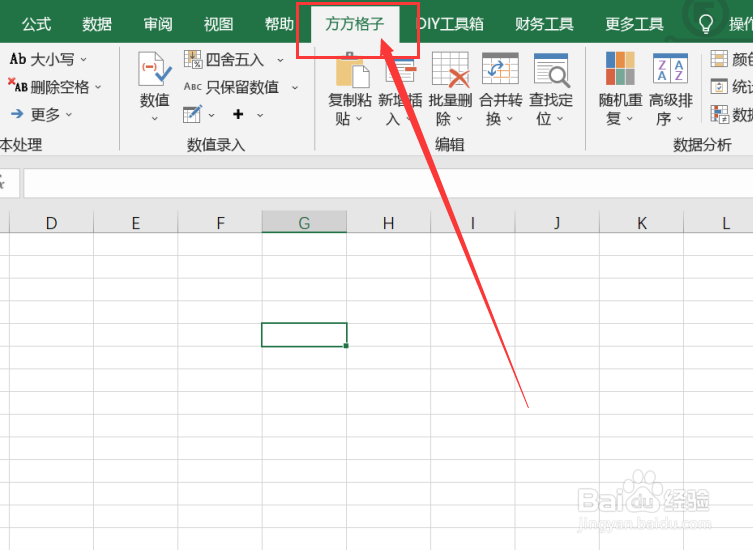The width and height of the screenshot is (753, 550).
Task: Select the 方方格子 tab
Action: point(355,24)
